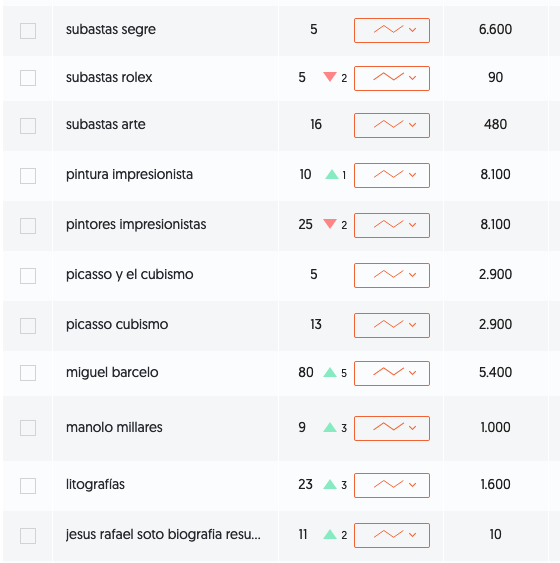The height and width of the screenshot is (563, 560).
Task: Click the manolo millares keyword
Action: (114, 427)
